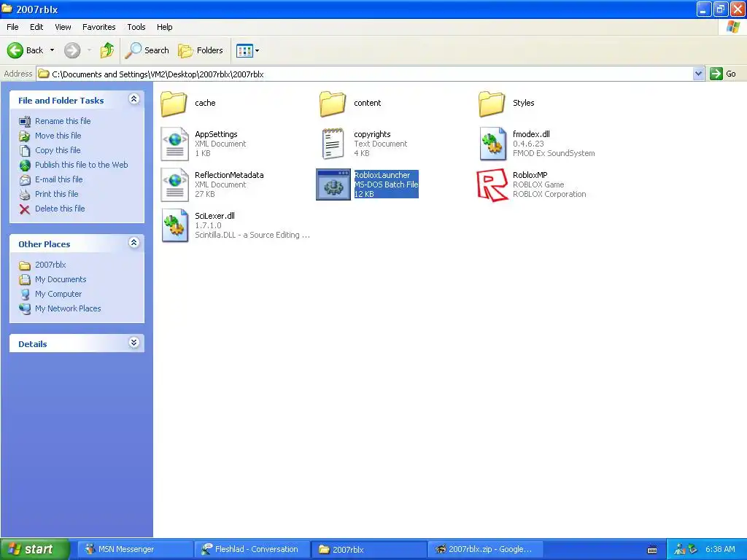Click the globe Publish to Web icon
Screen dimensions: 747x560
[25, 166]
